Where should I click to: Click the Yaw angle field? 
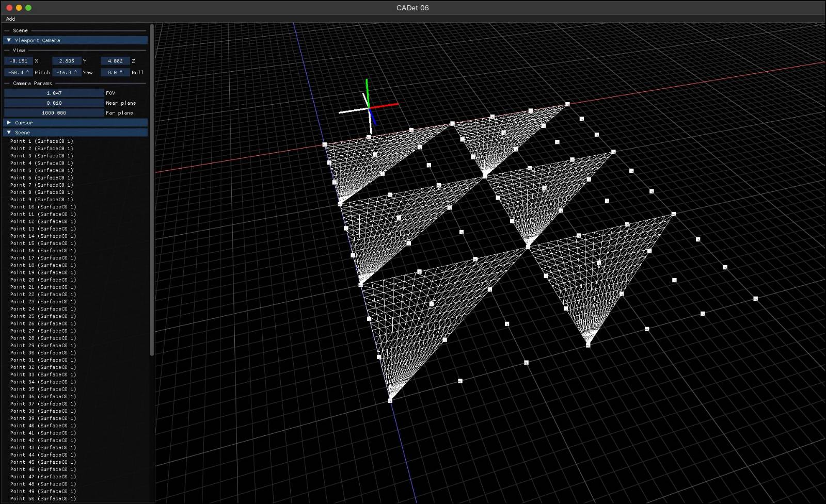point(67,73)
